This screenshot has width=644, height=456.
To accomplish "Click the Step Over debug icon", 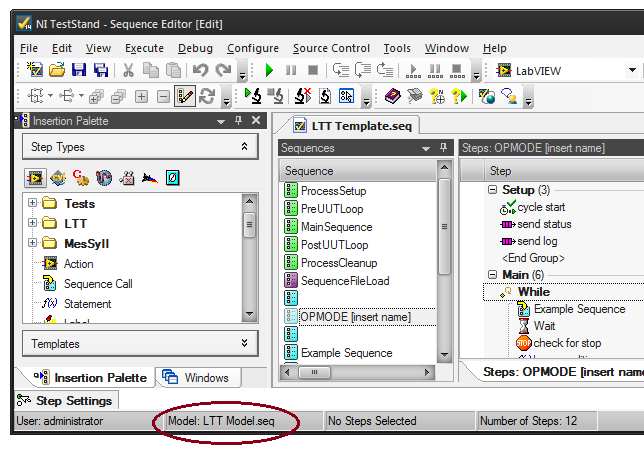I will click(x=363, y=70).
